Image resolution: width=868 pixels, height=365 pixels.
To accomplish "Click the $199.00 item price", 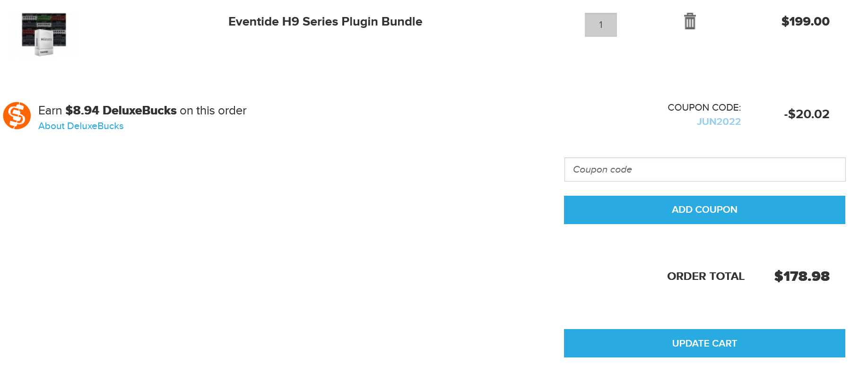I will point(805,21).
